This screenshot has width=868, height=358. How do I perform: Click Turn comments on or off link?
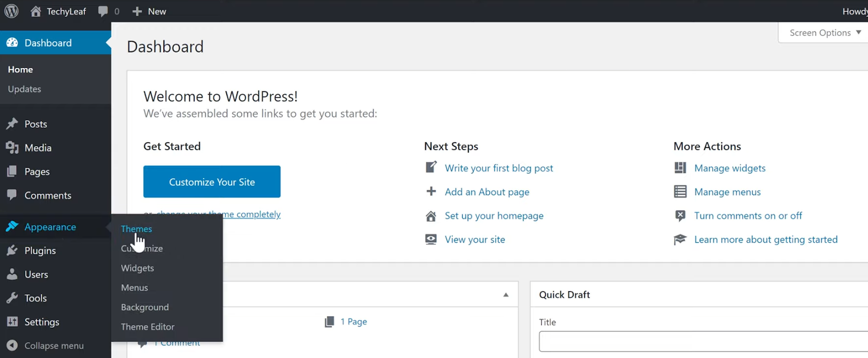click(748, 216)
